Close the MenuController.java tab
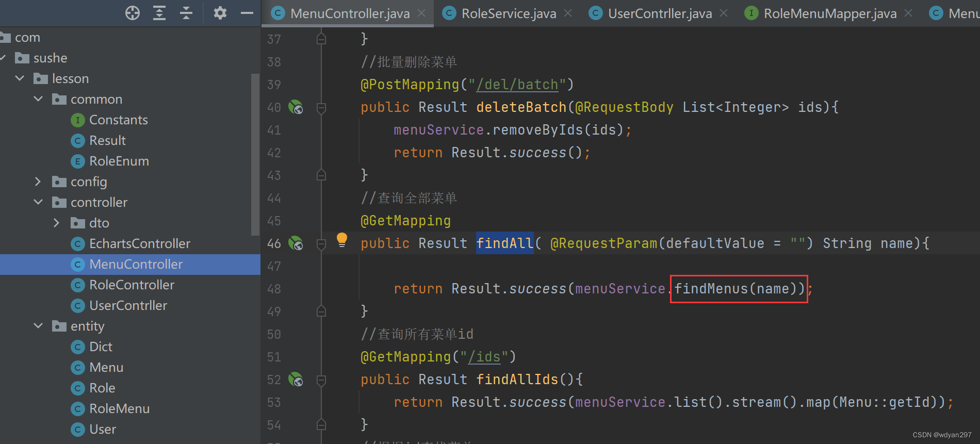Image resolution: width=980 pixels, height=444 pixels. (x=421, y=13)
